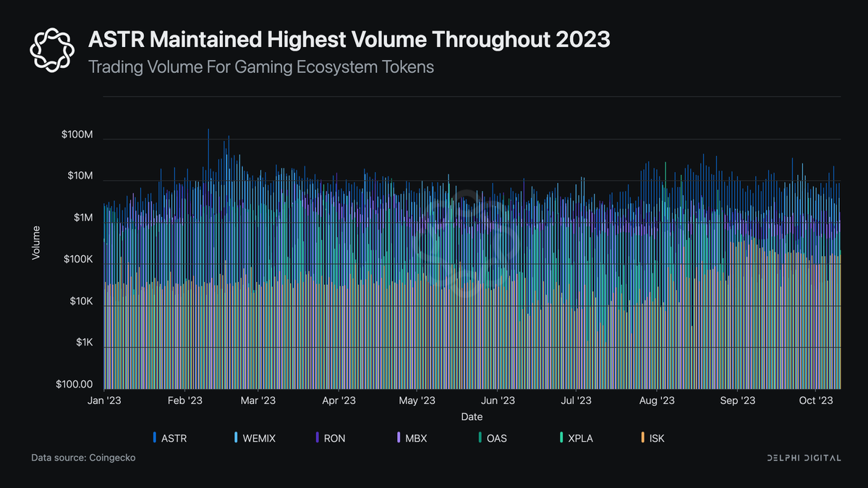This screenshot has width=868, height=488.
Task: Click the May '23 x-axis label
Action: (x=417, y=400)
